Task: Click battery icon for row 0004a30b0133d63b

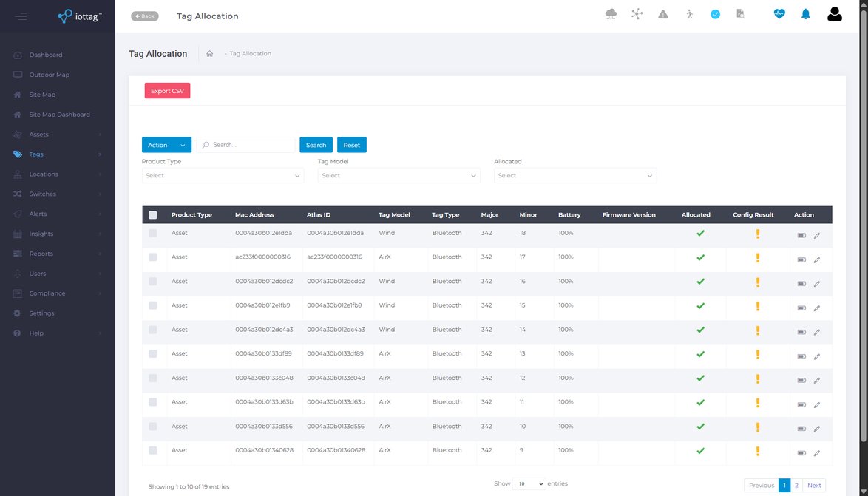Action: click(801, 404)
